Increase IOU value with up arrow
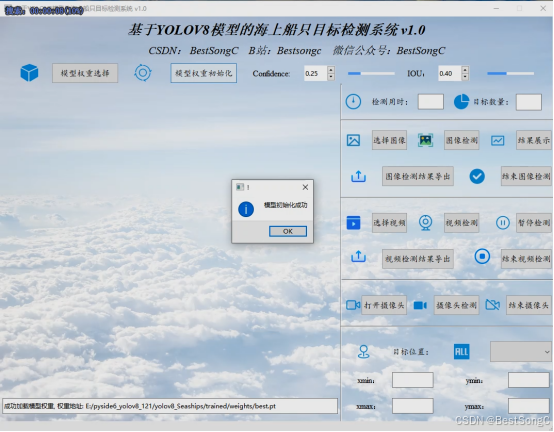The height and width of the screenshot is (432, 554). point(465,70)
